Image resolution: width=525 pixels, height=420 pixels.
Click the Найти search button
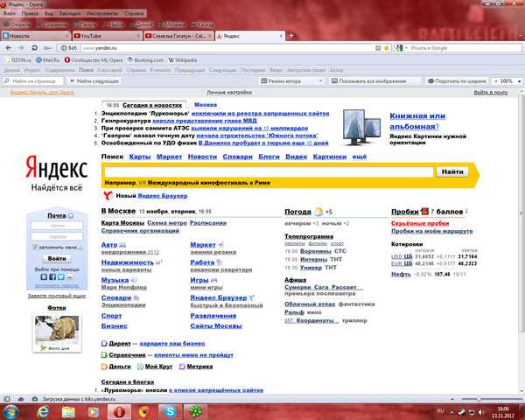tap(452, 171)
